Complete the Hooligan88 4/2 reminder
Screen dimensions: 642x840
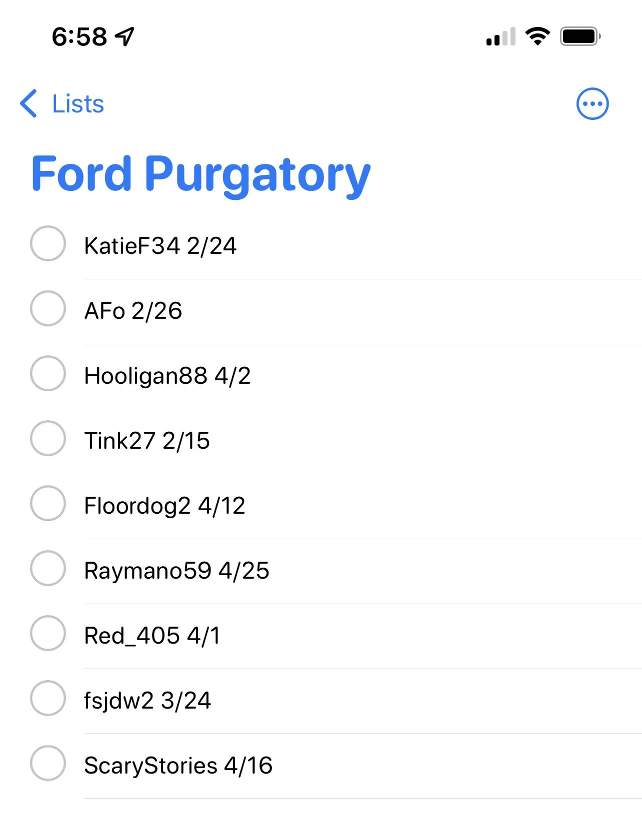point(48,373)
